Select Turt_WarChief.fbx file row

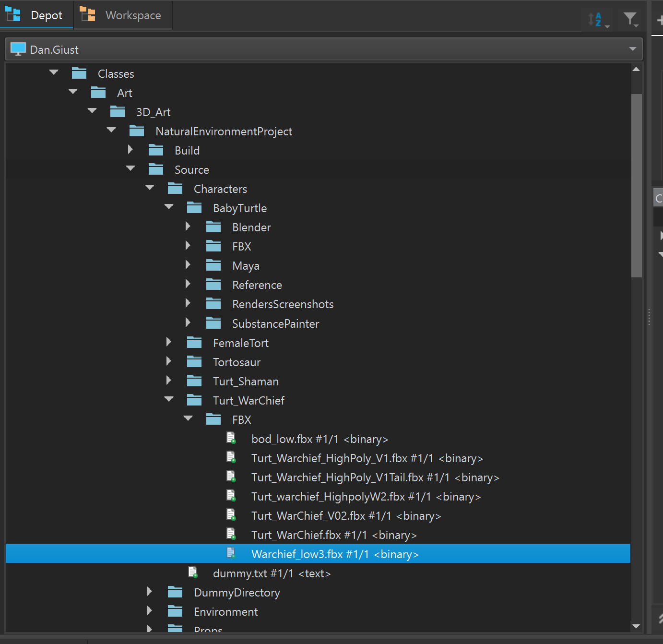coord(334,535)
